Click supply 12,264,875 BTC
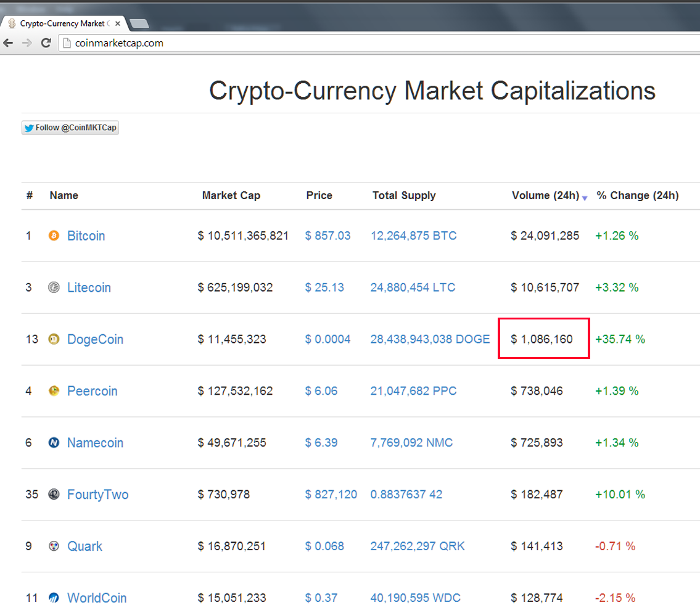 pyautogui.click(x=413, y=236)
